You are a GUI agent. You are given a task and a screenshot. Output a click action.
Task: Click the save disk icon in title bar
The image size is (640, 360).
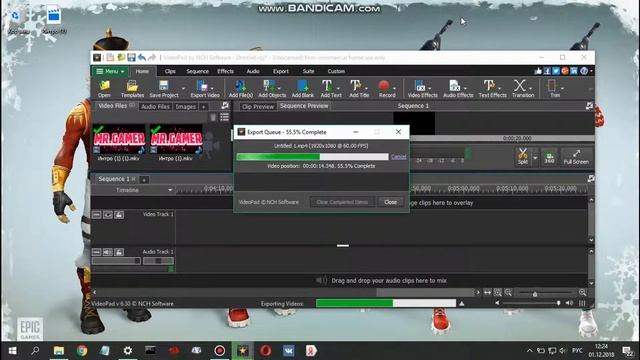point(131,58)
